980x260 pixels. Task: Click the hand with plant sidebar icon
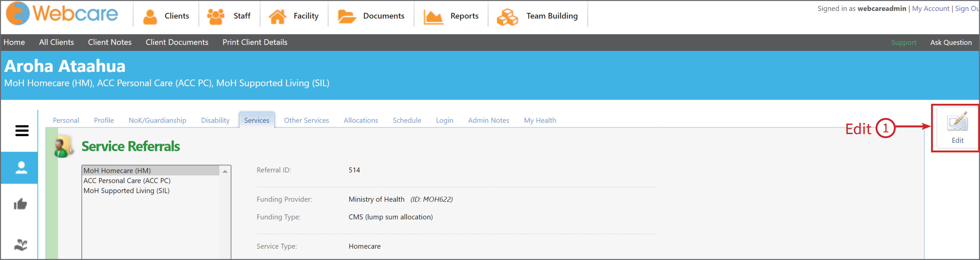click(20, 245)
